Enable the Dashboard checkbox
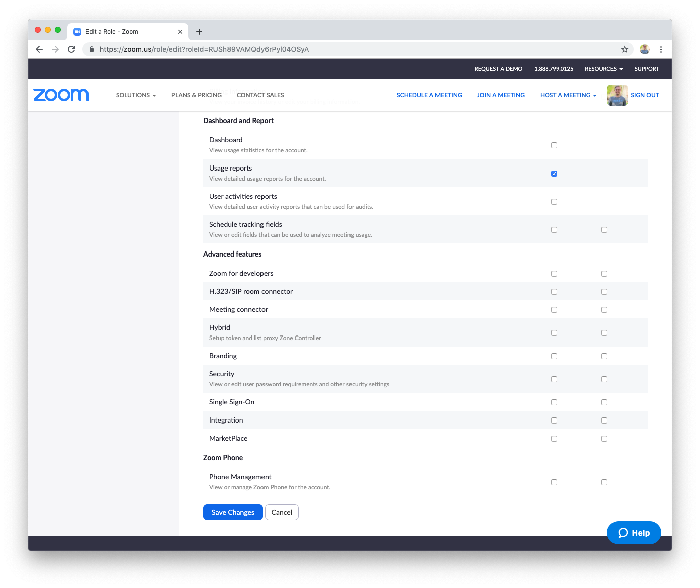This screenshot has height=588, width=700. tap(554, 145)
